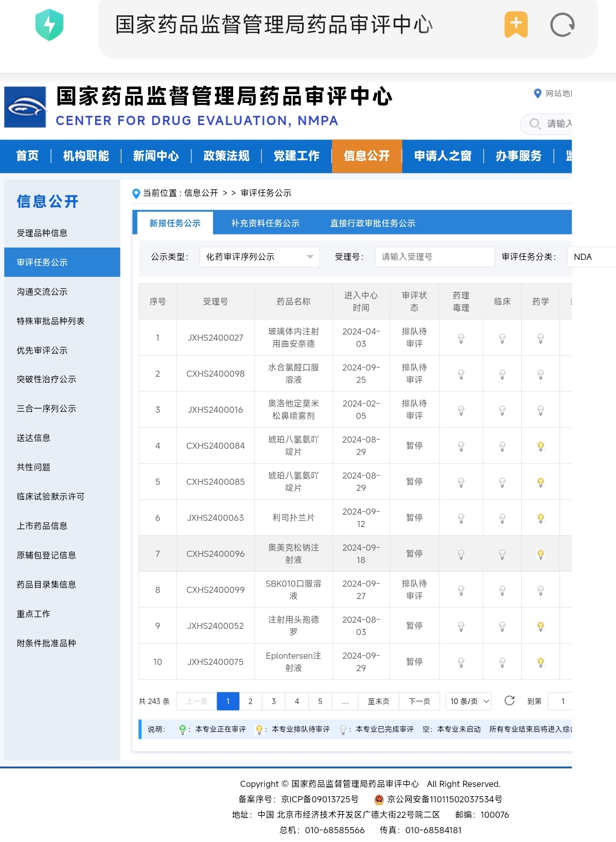The height and width of the screenshot is (842, 616).
Task: Click location pin before 当前位置
Action: (x=136, y=194)
